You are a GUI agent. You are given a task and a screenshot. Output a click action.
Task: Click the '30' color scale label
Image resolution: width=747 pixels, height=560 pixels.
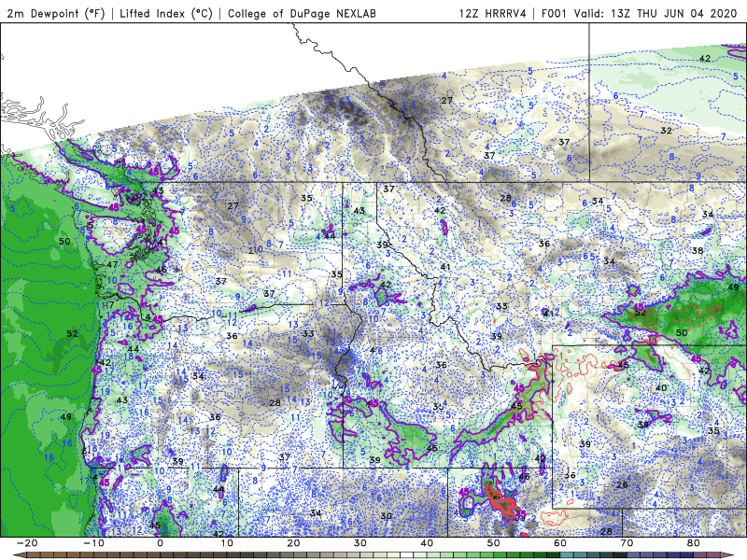pyautogui.click(x=360, y=543)
